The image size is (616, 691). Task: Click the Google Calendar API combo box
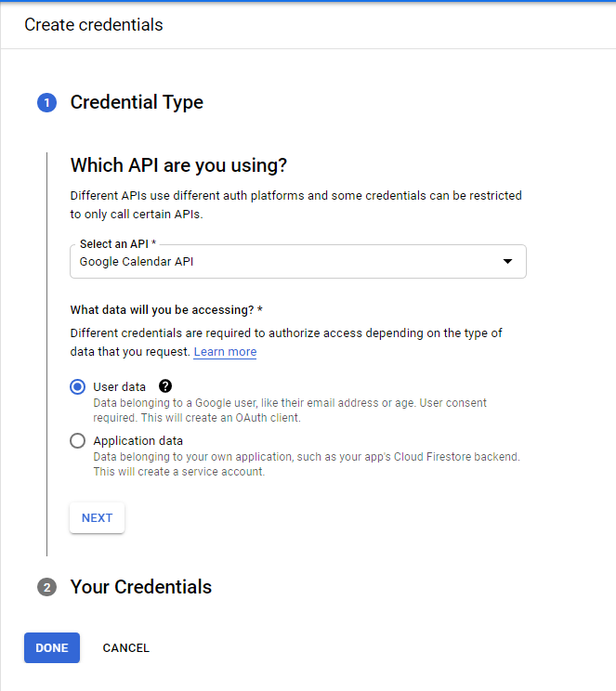click(x=298, y=261)
